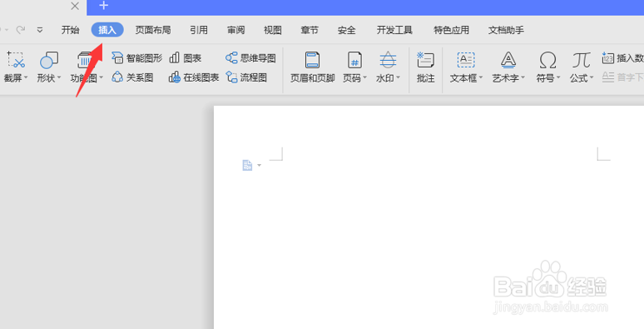Expand the 水印 dropdown arrow

[398, 77]
